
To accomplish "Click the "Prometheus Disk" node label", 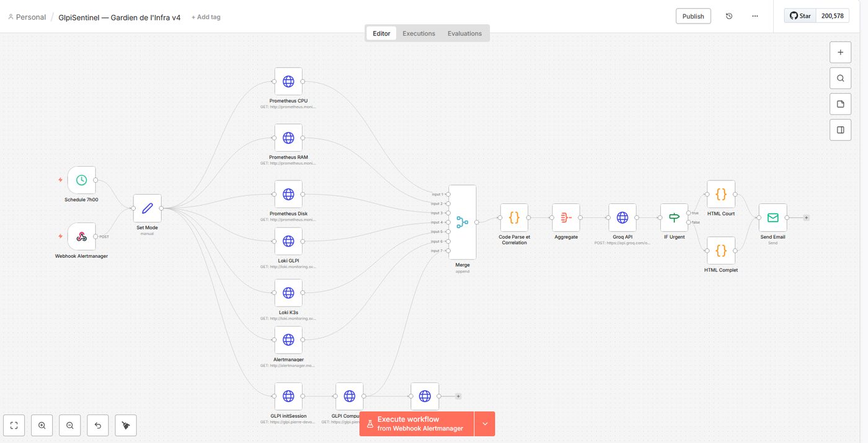I will [x=288, y=214].
